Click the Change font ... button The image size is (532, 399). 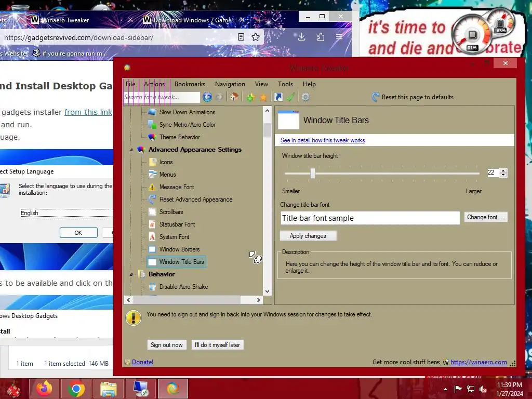(486, 217)
